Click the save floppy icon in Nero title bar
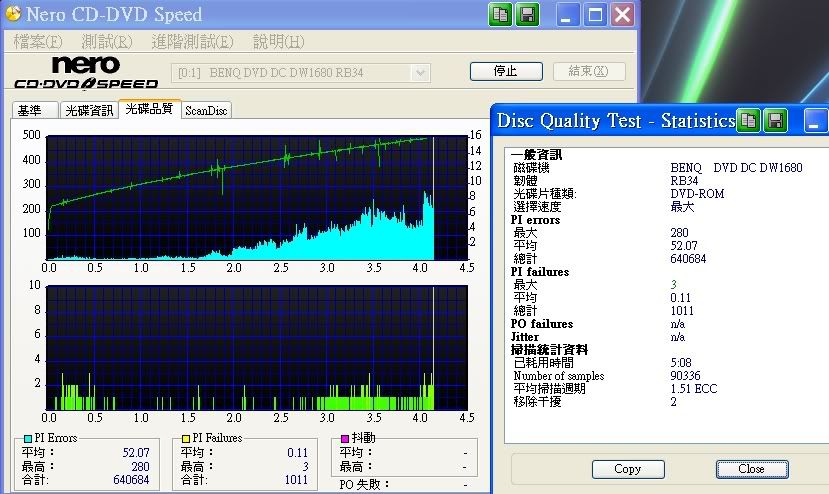 (527, 15)
